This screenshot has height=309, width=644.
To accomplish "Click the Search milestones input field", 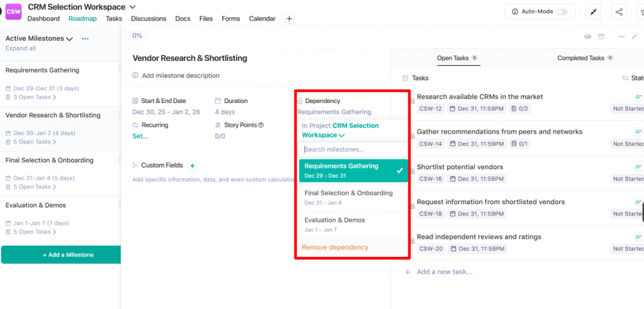I will pos(353,149).
